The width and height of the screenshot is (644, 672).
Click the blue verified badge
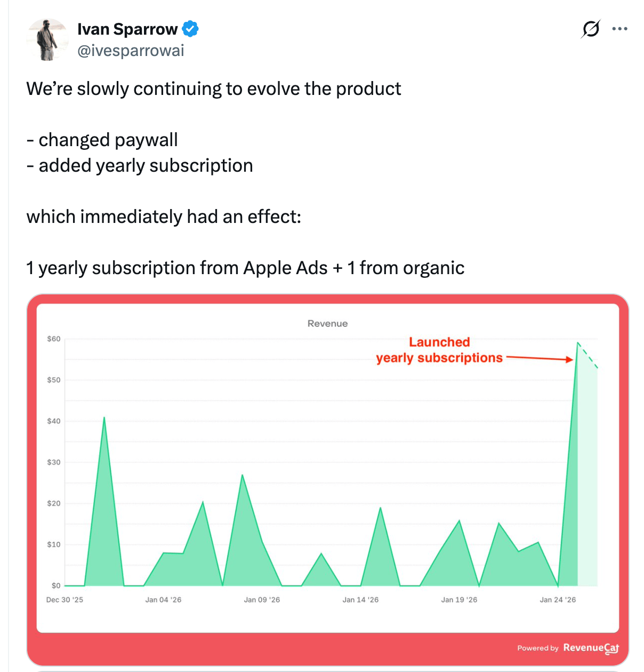[190, 29]
